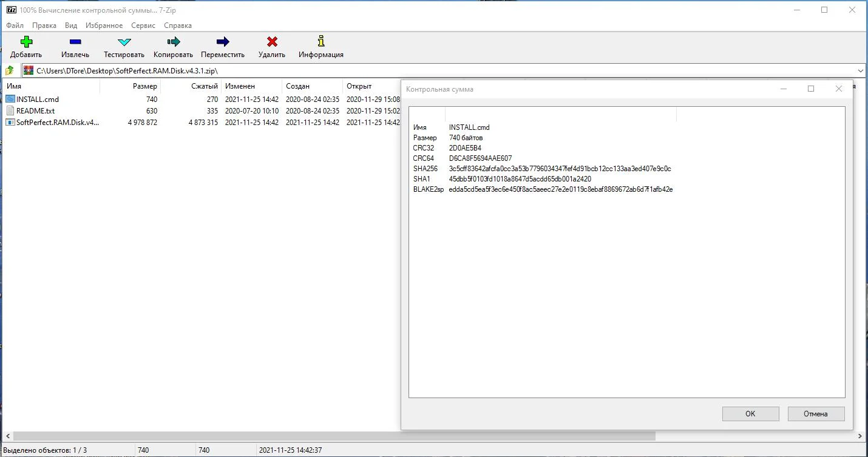Click the red X Удалить icon

tap(272, 42)
